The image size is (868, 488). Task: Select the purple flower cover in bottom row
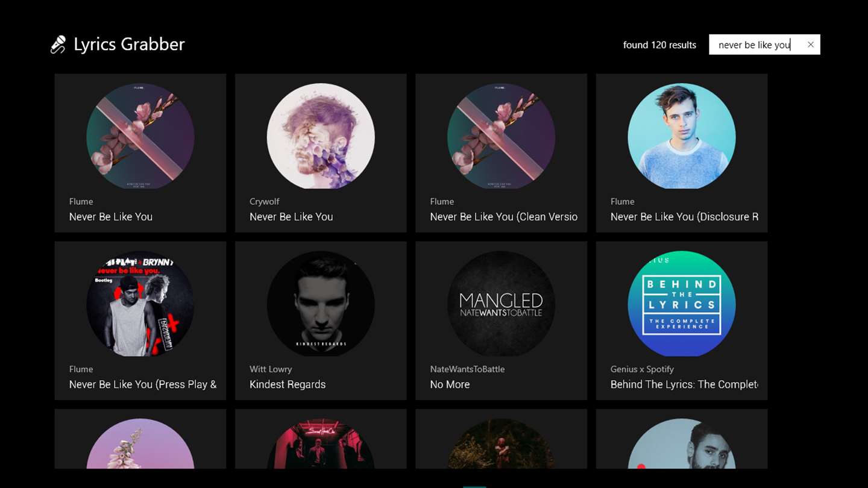(x=140, y=444)
